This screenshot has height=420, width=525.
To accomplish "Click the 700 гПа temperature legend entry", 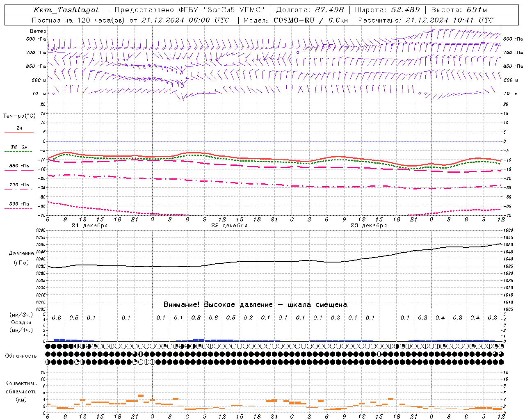I will click(19, 185).
